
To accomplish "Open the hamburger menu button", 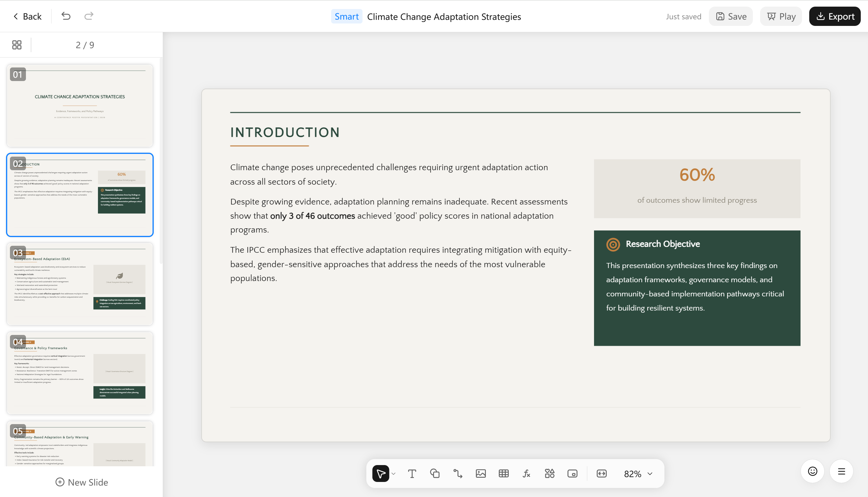I will 841,471.
